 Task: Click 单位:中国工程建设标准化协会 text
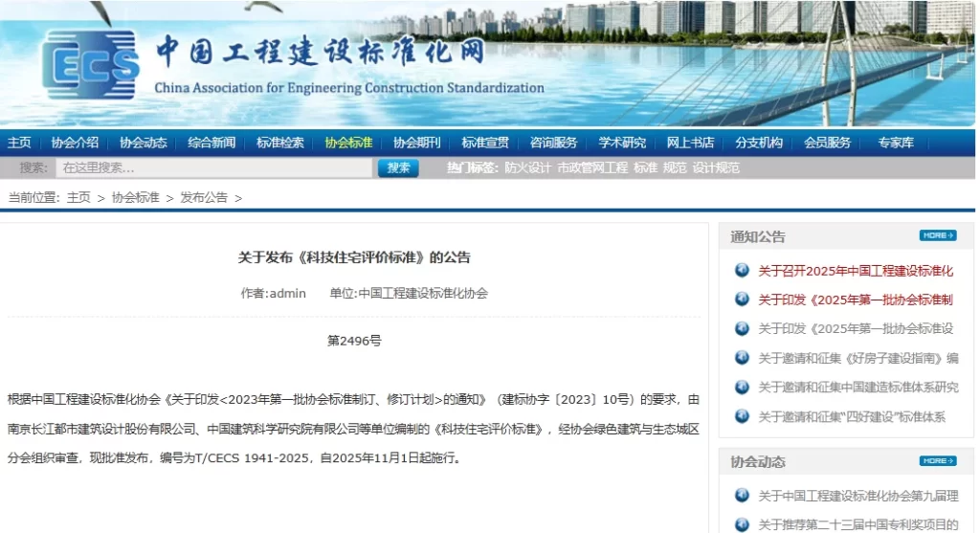pyautogui.click(x=409, y=293)
